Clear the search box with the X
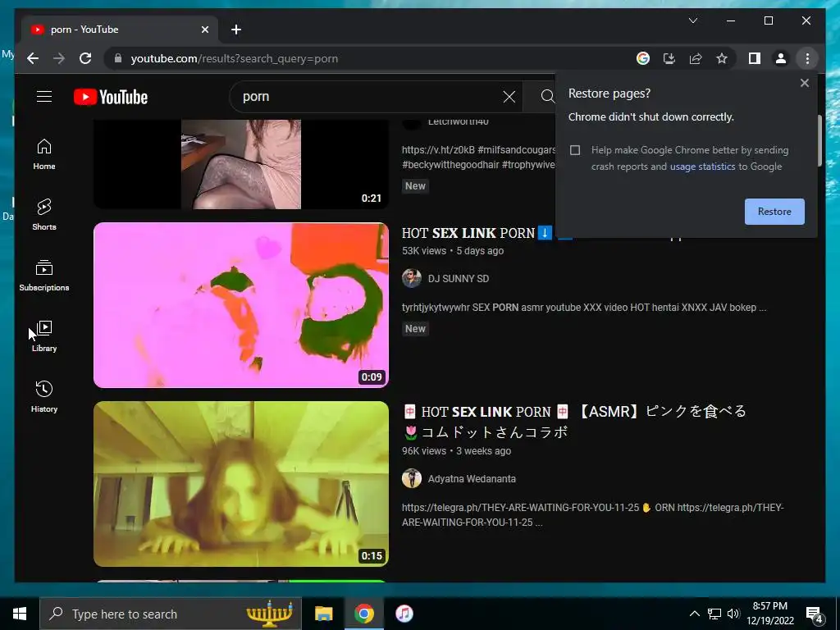Screen dimensions: 840x630 click(509, 97)
